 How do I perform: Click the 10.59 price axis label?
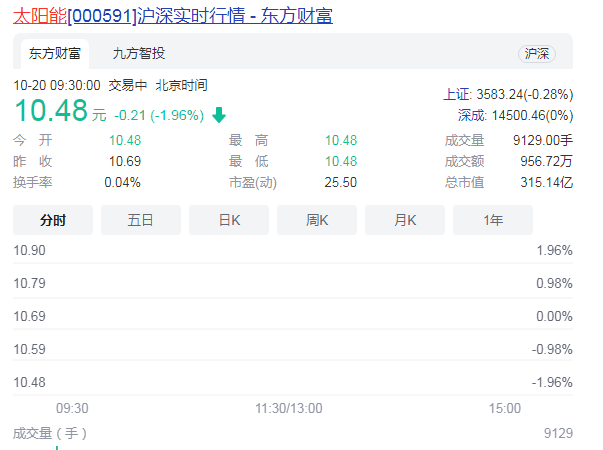pyautogui.click(x=30, y=349)
